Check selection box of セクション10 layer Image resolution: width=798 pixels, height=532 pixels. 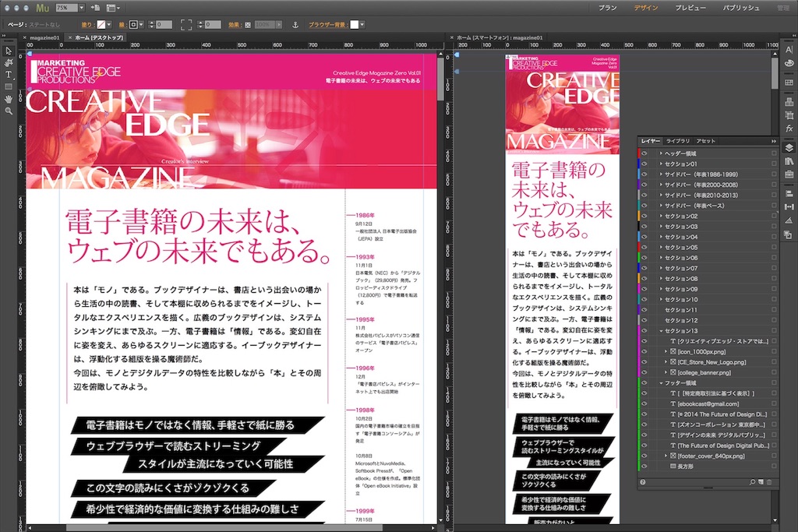pyautogui.click(x=774, y=300)
